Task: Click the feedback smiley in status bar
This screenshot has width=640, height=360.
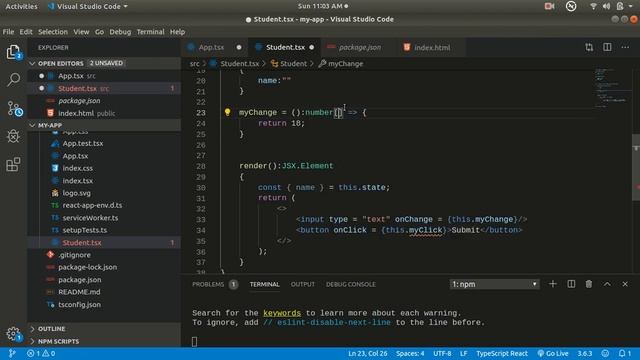Action: [x=605, y=353]
